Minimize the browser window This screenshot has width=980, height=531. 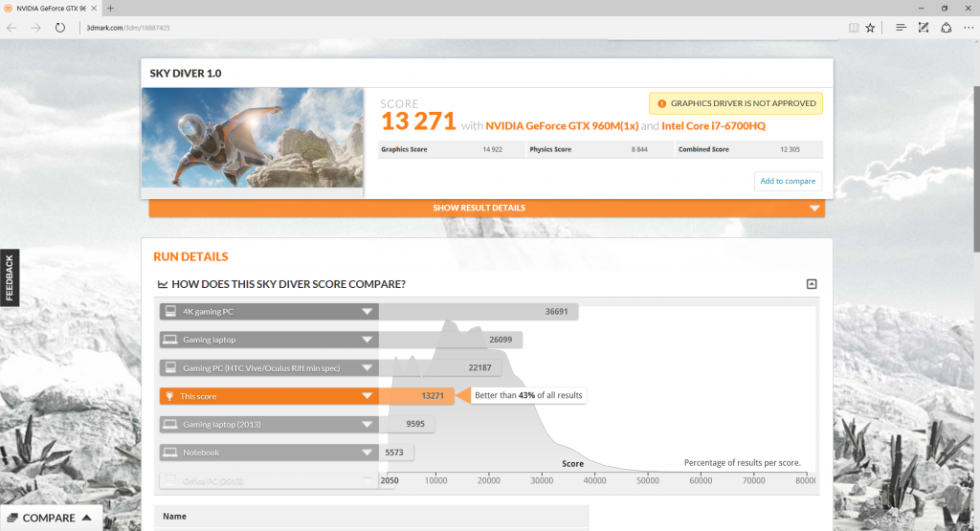pyautogui.click(x=922, y=8)
